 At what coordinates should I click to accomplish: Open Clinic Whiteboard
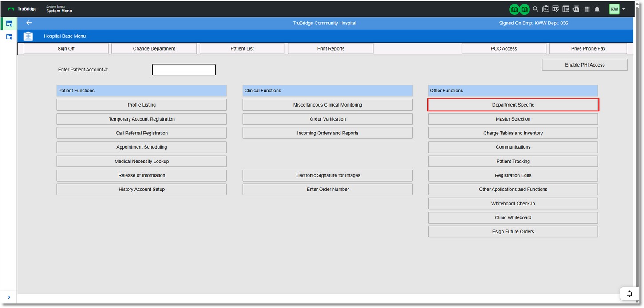(x=513, y=217)
